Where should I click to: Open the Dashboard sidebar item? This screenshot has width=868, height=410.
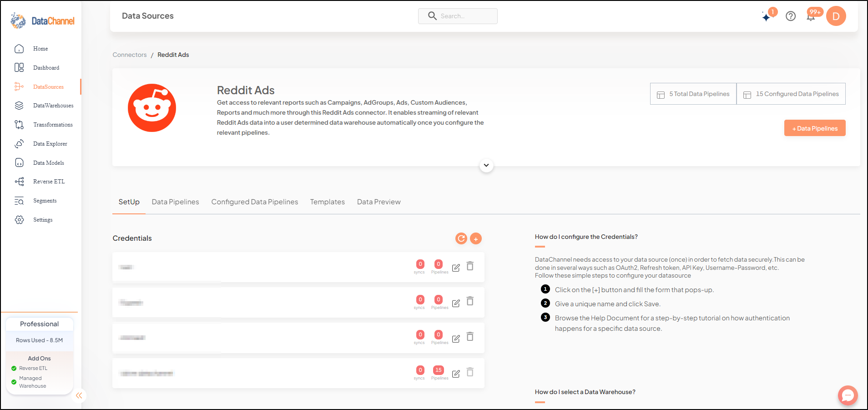click(x=45, y=68)
